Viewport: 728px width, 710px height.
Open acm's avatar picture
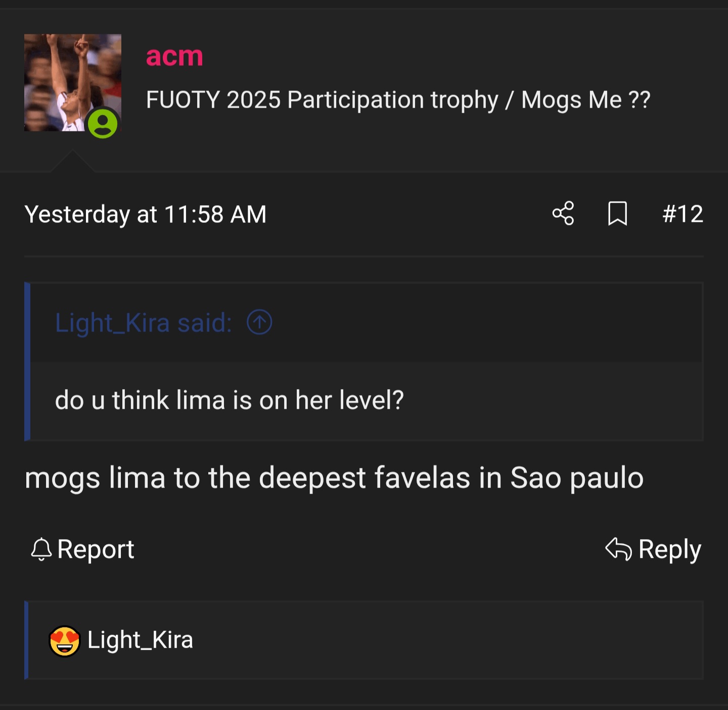pos(66,76)
